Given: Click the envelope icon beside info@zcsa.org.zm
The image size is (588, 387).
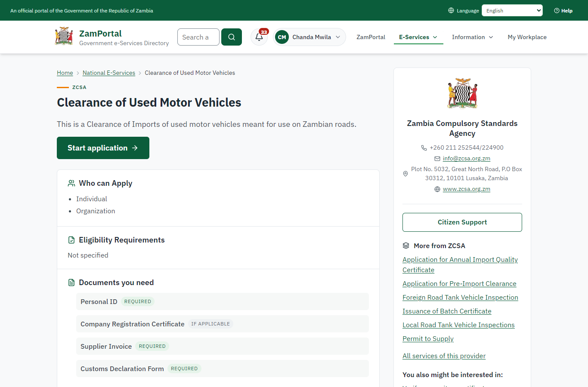Looking at the screenshot, I should (x=437, y=159).
